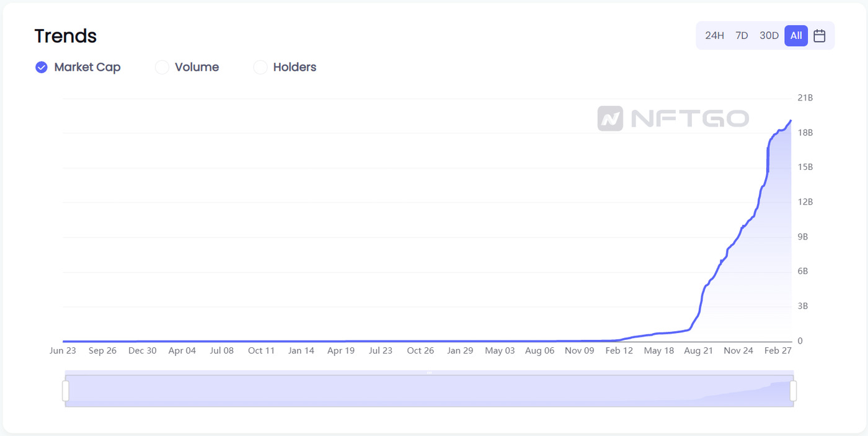Click the Jun 23 date label
Screen dimensions: 868x436
coord(63,350)
